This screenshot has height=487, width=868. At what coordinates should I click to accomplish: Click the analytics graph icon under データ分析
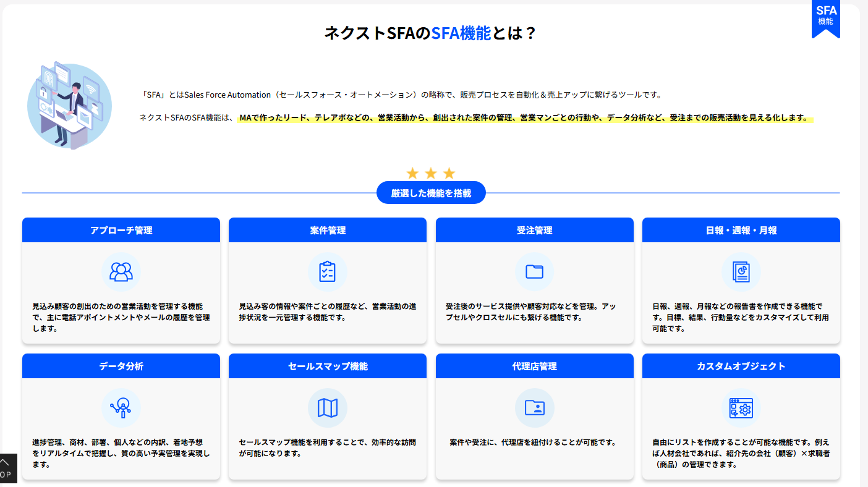[121, 408]
